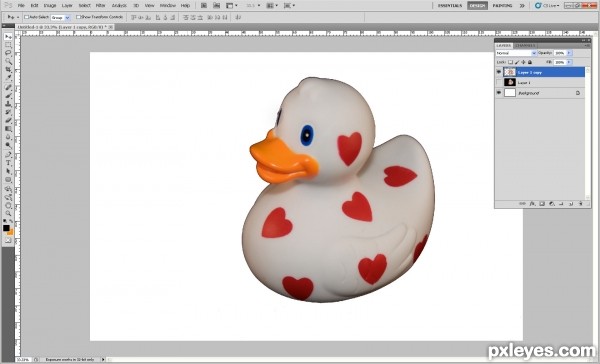Toggle lock all padlock icon
This screenshot has width=600, height=364.
pyautogui.click(x=530, y=62)
